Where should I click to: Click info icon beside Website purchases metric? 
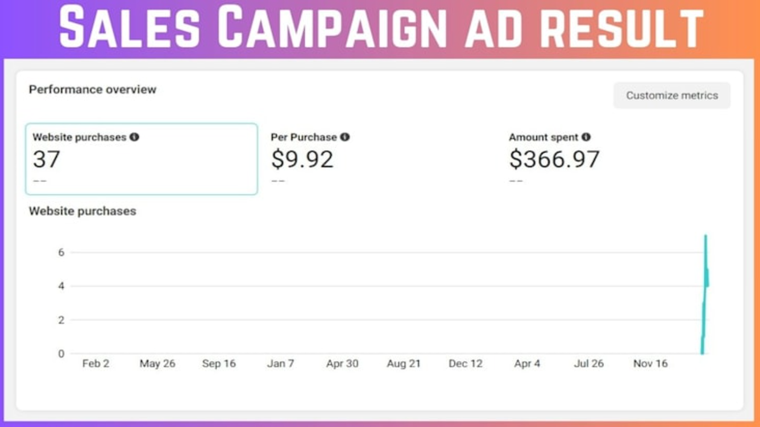pyautogui.click(x=135, y=137)
